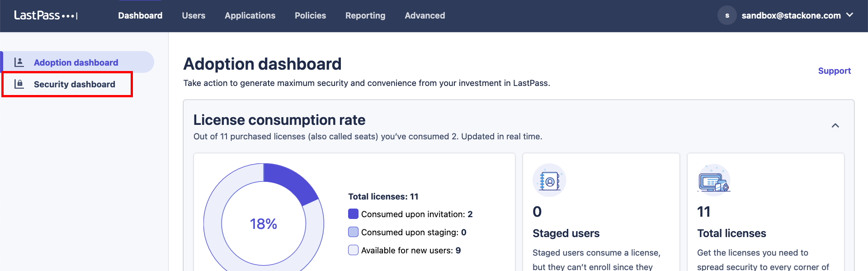Open the Reporting tab
This screenshot has width=868, height=271.
365,15
